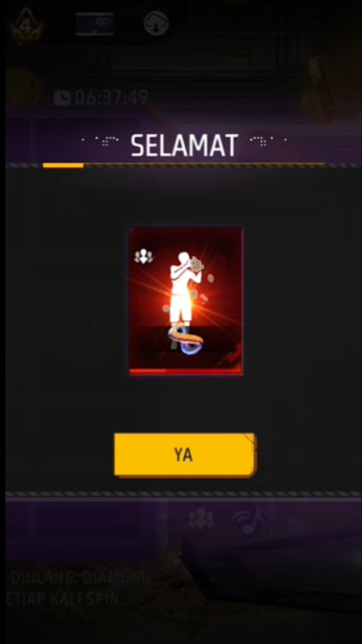This screenshot has width=362, height=644.
Task: Tap the group emote icon on the reward card
Action: pyautogui.click(x=144, y=257)
